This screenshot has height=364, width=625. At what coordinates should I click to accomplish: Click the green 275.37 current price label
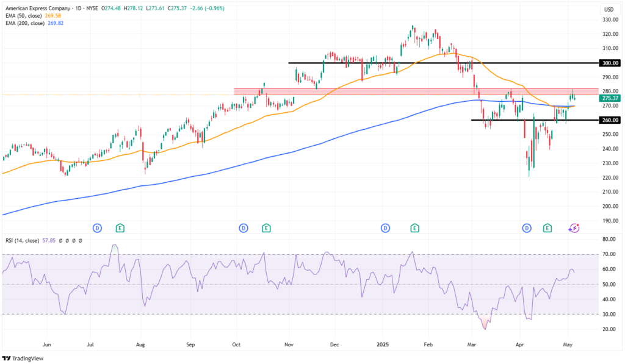click(x=610, y=98)
